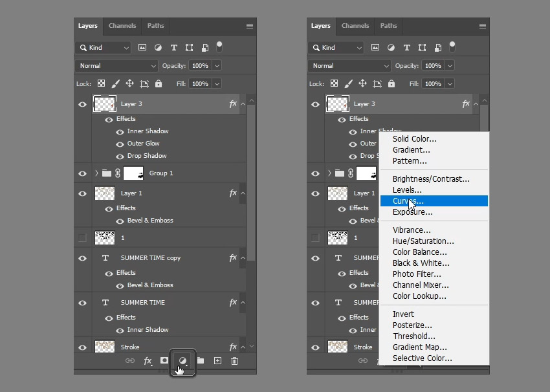Screen dimensions: 550x392
Task: Click the trash icon to delete layer
Action: 234,361
